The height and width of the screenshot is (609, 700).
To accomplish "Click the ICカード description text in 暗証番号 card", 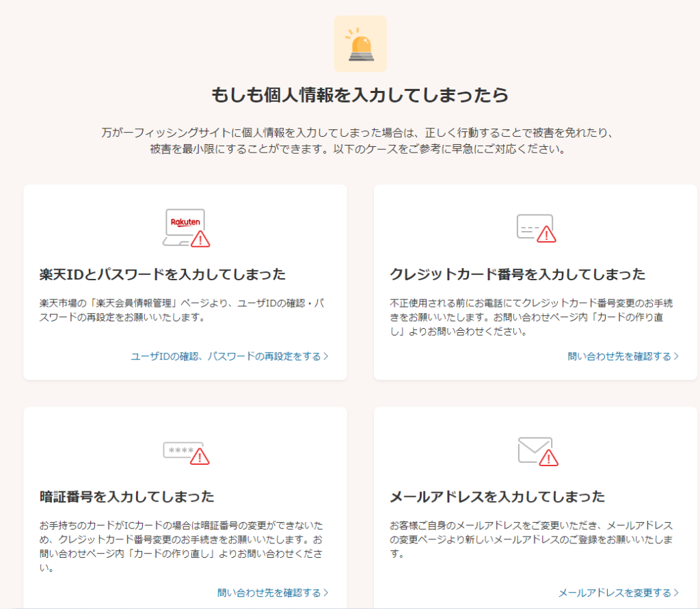I will (181, 546).
